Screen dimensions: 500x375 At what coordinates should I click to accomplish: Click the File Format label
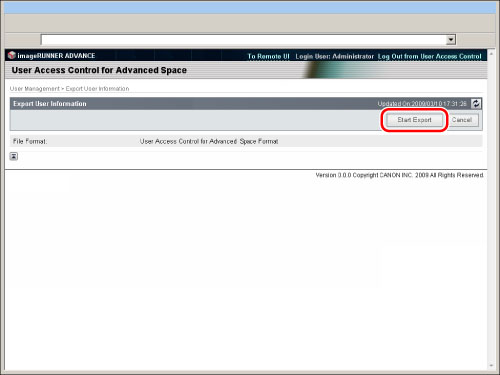pyautogui.click(x=30, y=141)
